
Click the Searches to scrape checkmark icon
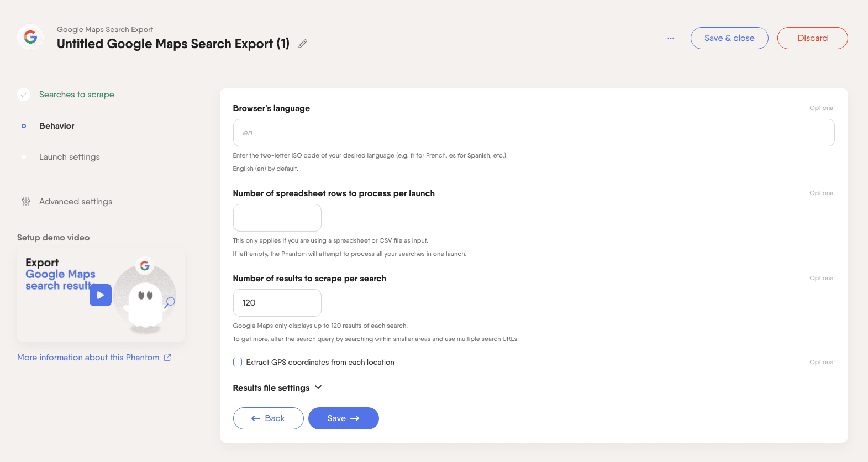[x=24, y=95]
